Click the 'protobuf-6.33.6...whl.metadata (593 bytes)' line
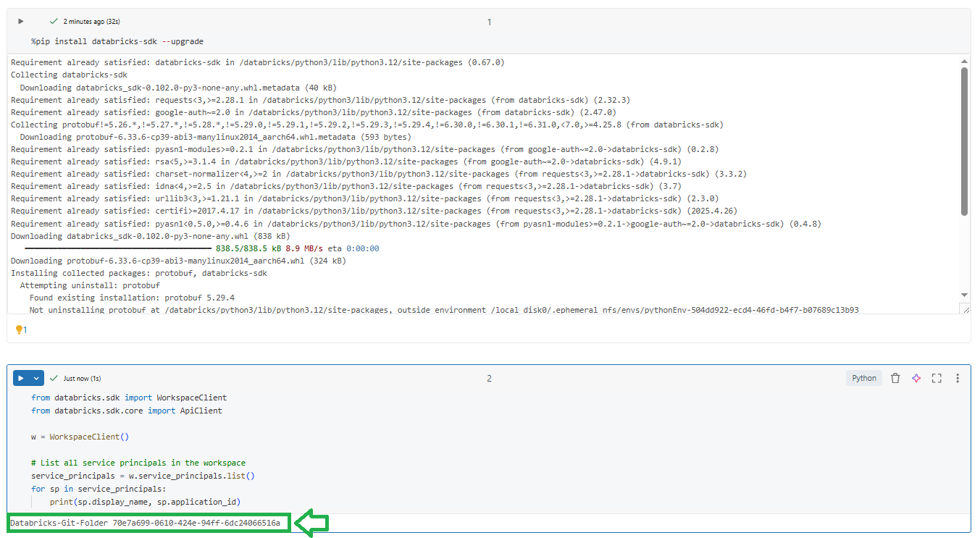 215,137
